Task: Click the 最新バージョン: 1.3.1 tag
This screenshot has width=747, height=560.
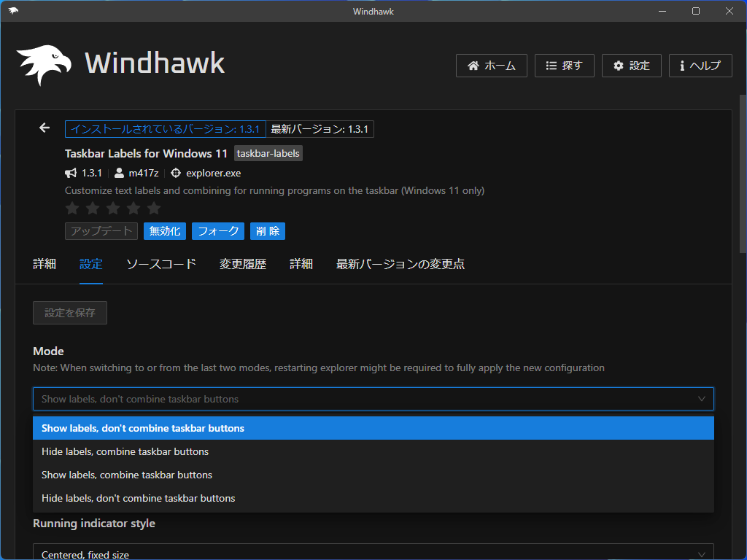Action: (x=320, y=129)
